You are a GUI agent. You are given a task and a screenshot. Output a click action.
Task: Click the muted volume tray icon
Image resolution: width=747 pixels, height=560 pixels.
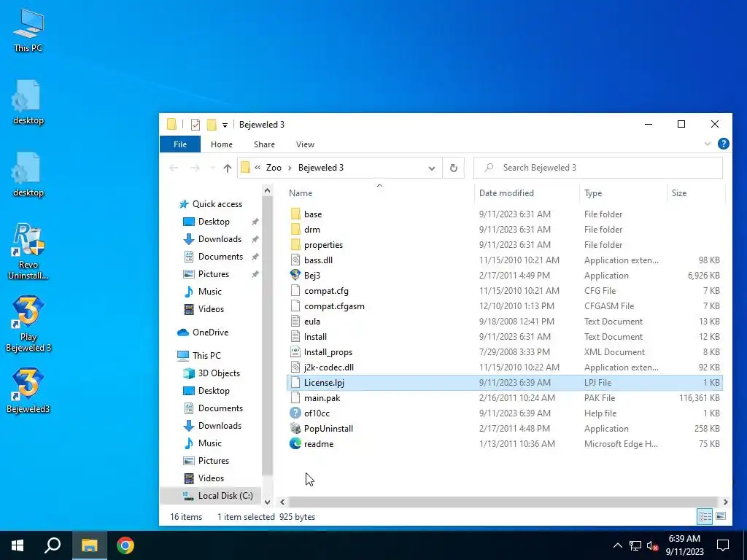tap(653, 545)
